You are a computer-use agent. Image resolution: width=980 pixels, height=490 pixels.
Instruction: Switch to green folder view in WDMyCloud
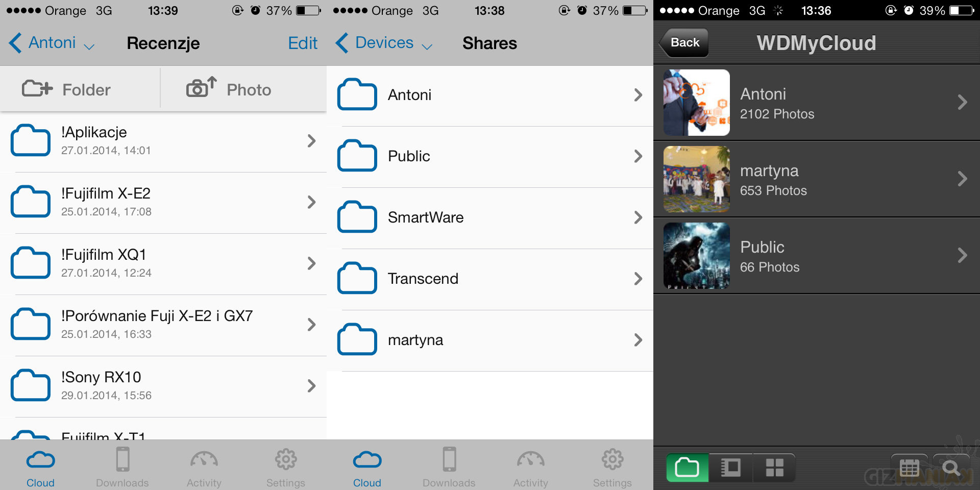(687, 468)
